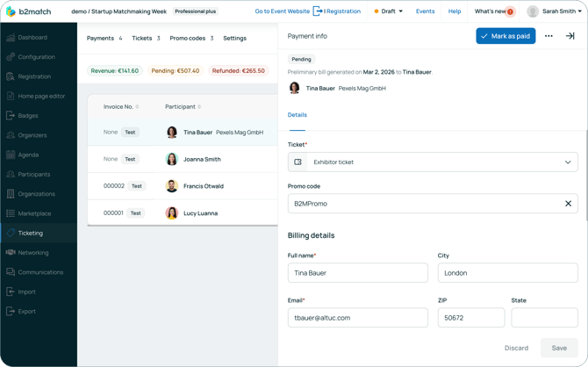Open the Events link
The image size is (588, 367).
[426, 11]
